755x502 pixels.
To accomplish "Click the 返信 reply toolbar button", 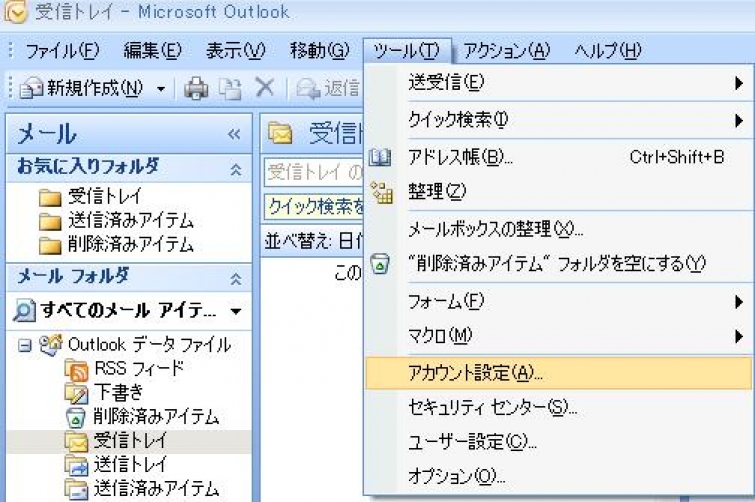I will click(x=327, y=89).
